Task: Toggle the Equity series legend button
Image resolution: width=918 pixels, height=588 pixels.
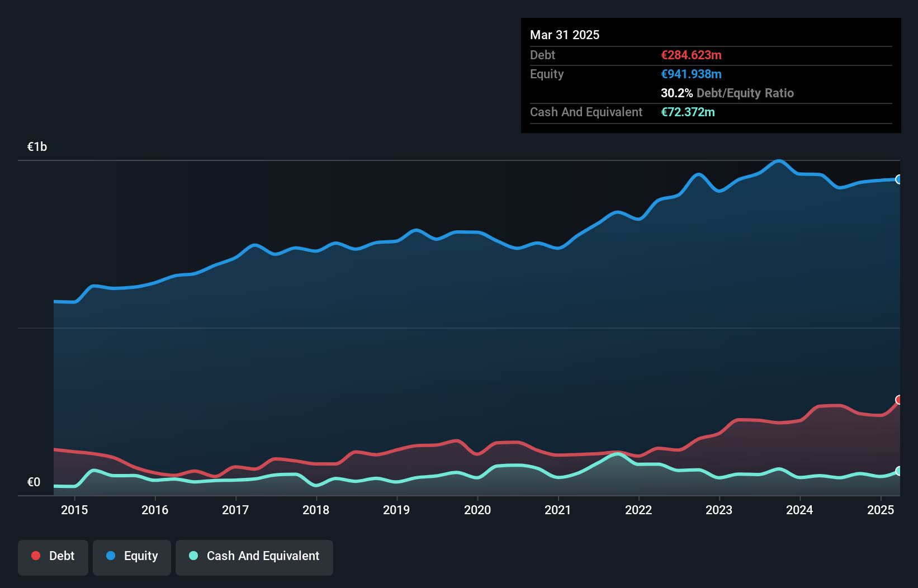Action: [132, 557]
